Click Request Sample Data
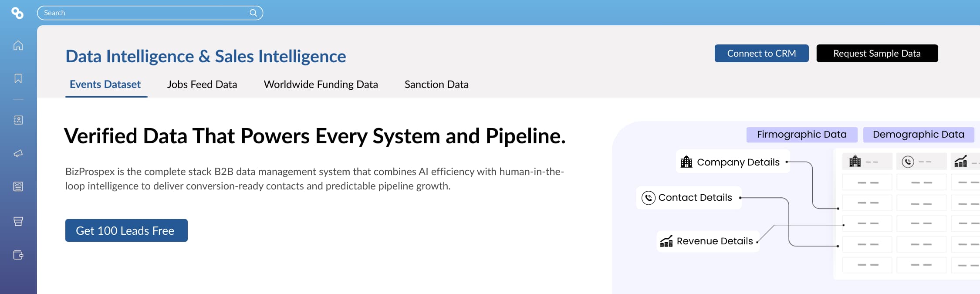The width and height of the screenshot is (980, 294). click(877, 53)
